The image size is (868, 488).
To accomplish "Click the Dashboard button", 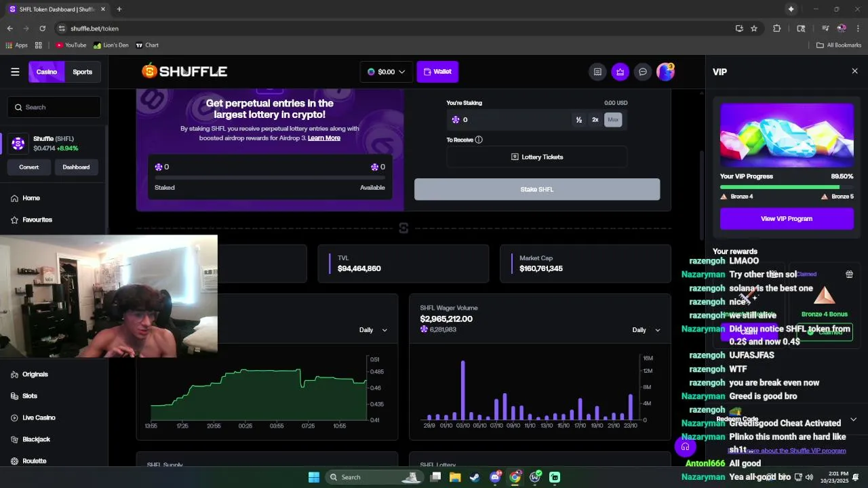I will click(x=76, y=167).
